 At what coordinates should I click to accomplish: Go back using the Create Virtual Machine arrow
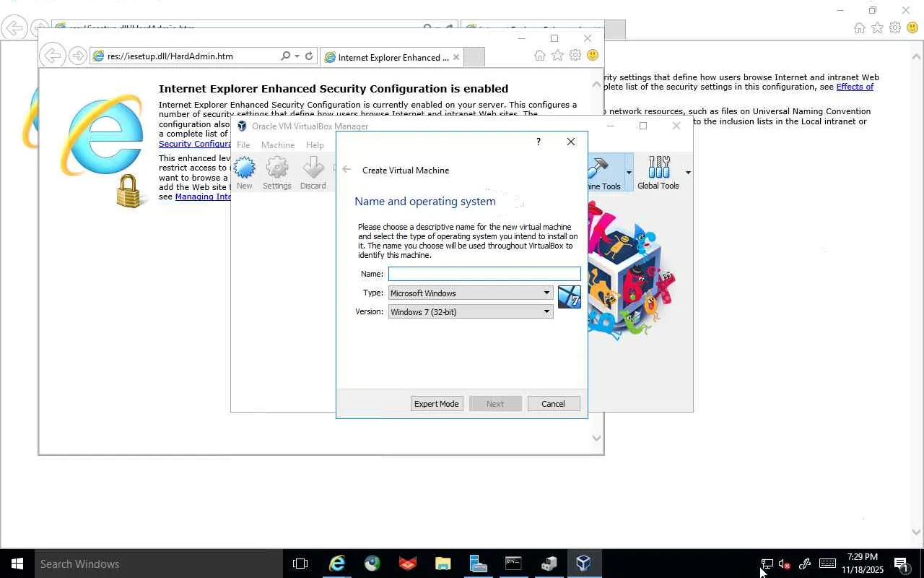click(x=346, y=170)
